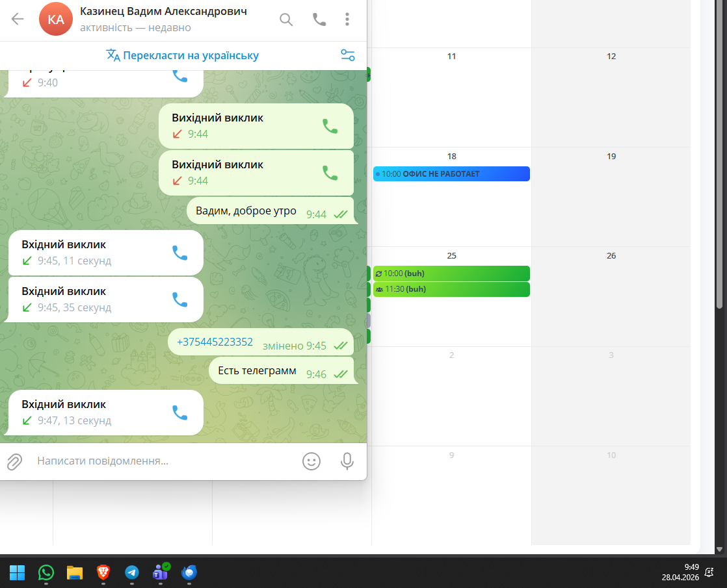Viewport: 727px width, 588px height.
Task: Start a call from the chat header
Action: point(319,19)
